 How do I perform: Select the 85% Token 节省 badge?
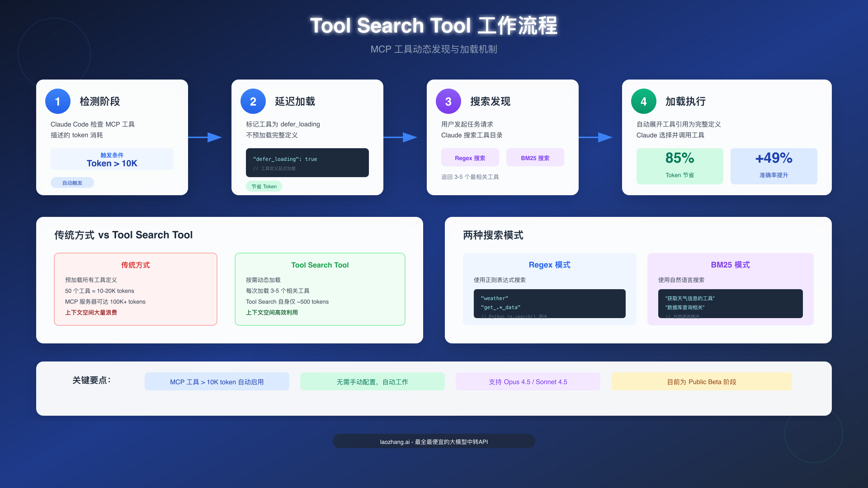pos(680,166)
